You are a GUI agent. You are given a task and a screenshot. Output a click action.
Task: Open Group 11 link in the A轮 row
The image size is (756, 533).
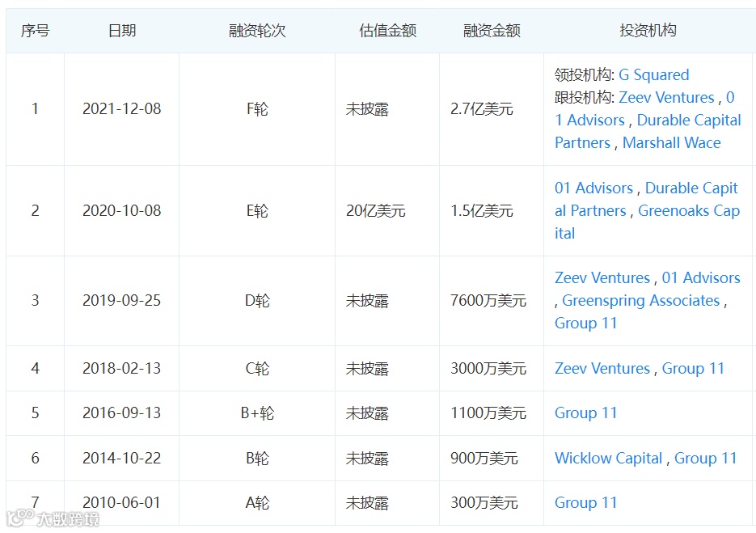586,502
